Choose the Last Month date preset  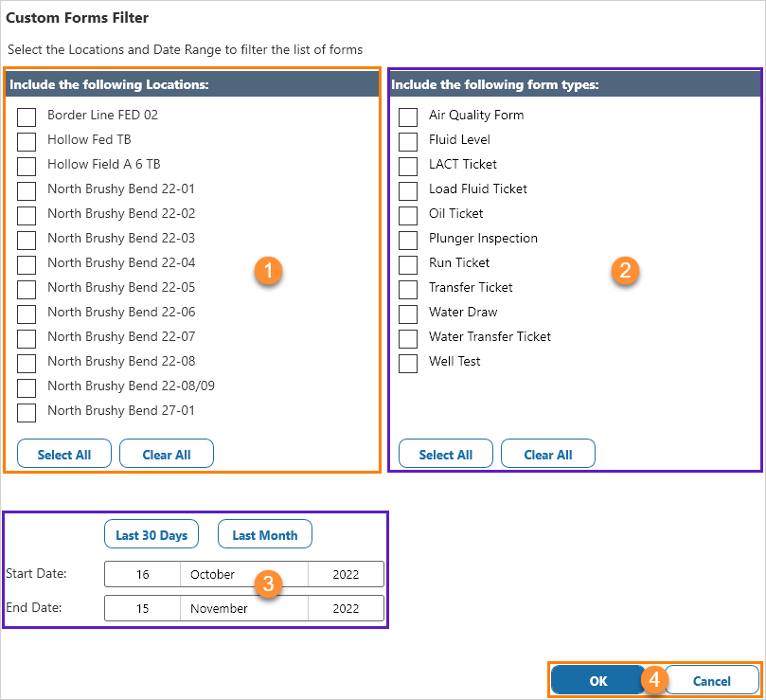point(265,535)
